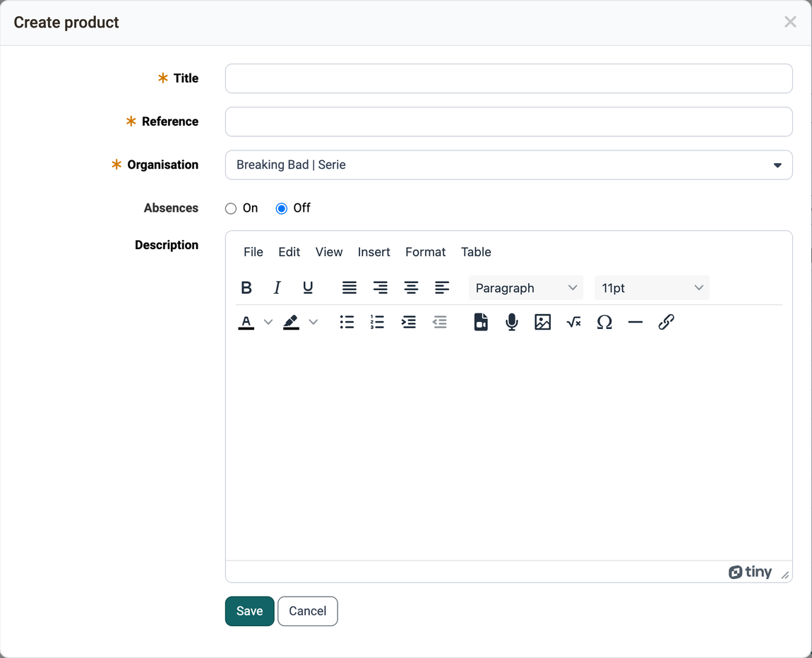Viewport: 812px width, 658px height.
Task: Align description text to the left
Action: click(442, 287)
